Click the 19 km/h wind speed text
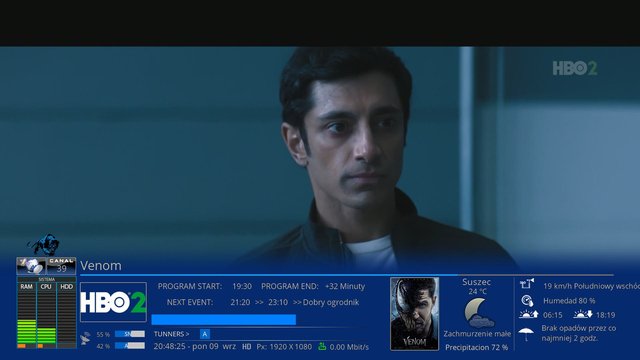Image resolution: width=640 pixels, height=360 pixels. 591,286
